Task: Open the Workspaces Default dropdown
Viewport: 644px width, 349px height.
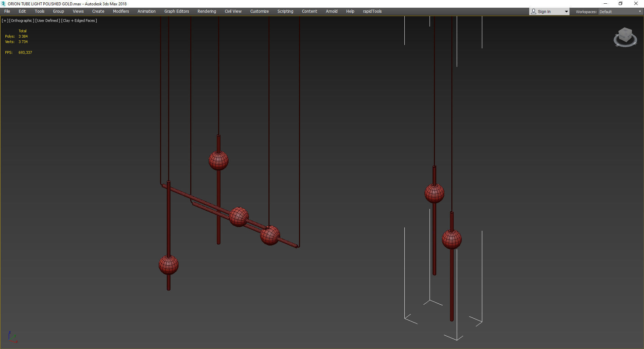Action: pos(620,12)
